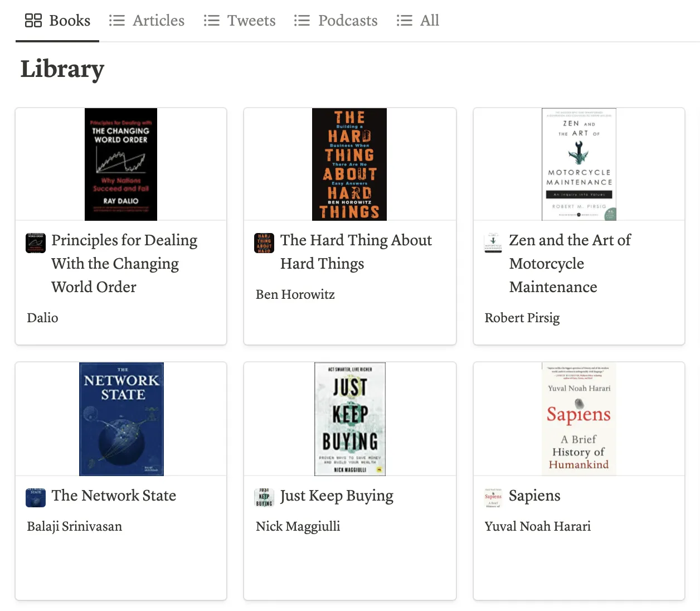Viewport: 700px width, 611px height.
Task: Open The Network State title link
Action: tap(114, 496)
